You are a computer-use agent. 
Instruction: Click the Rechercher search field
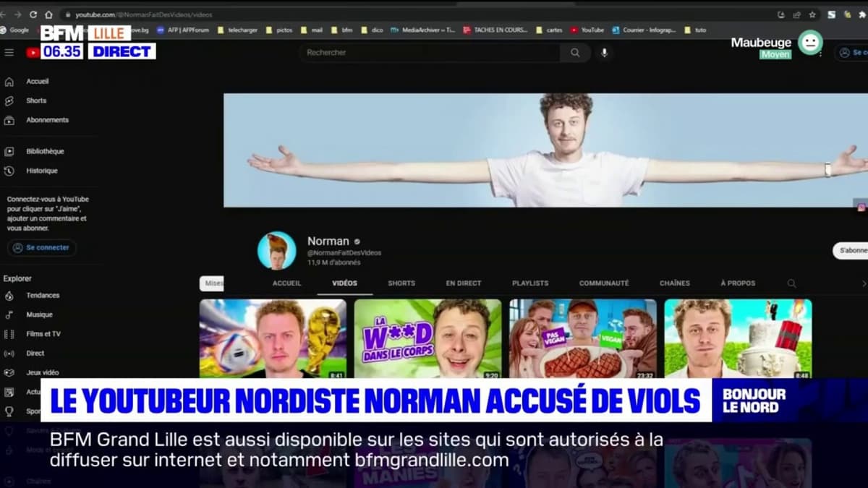click(x=430, y=52)
